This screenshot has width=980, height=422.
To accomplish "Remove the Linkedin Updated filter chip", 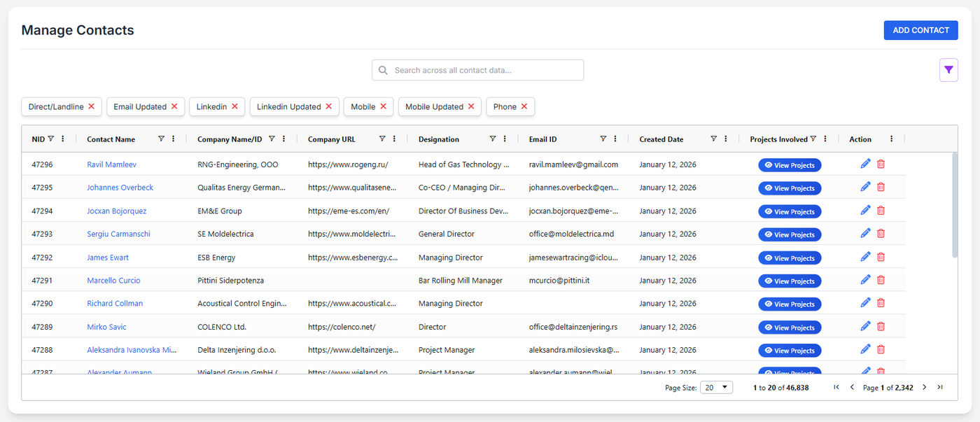I will pyautogui.click(x=328, y=106).
